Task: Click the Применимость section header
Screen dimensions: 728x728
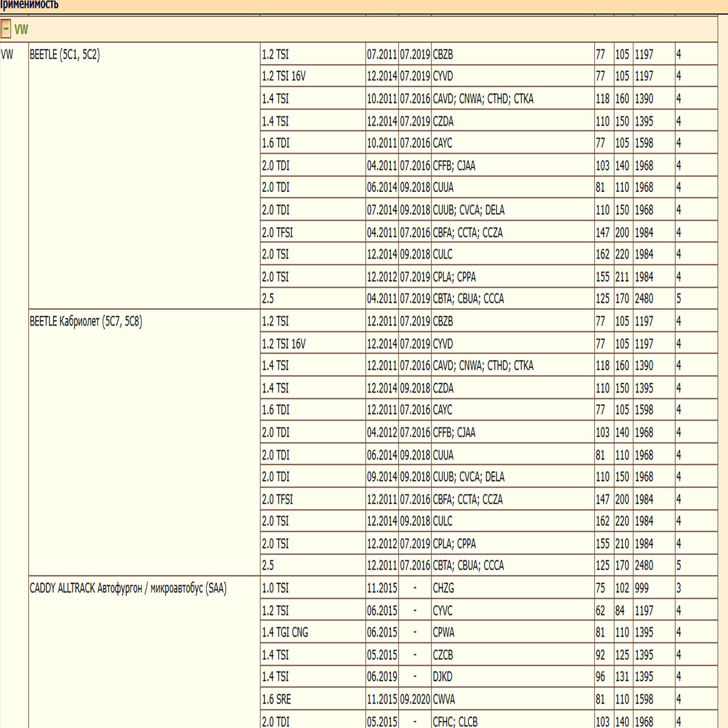Action: click(x=30, y=5)
